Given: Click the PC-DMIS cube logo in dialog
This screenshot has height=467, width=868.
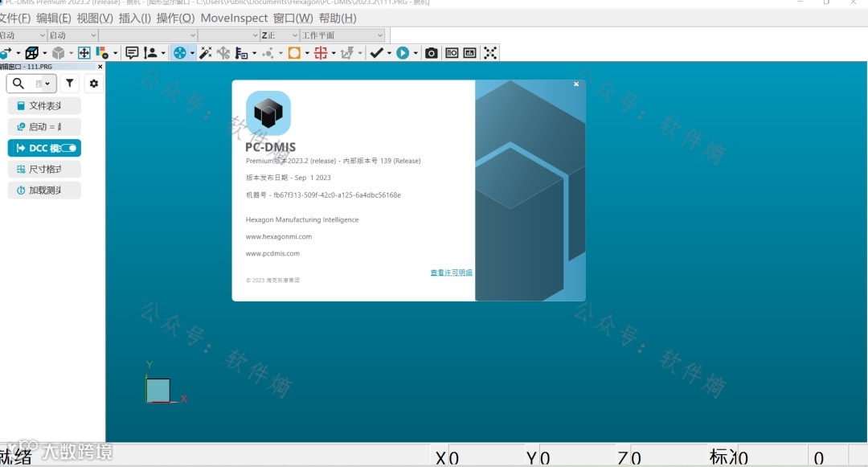Looking at the screenshot, I should point(268,113).
